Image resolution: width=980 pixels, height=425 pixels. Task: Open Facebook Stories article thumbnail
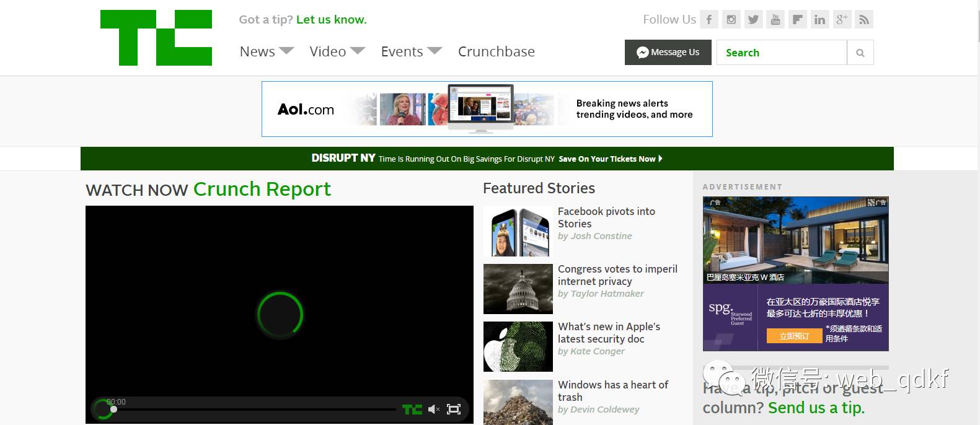(x=518, y=232)
